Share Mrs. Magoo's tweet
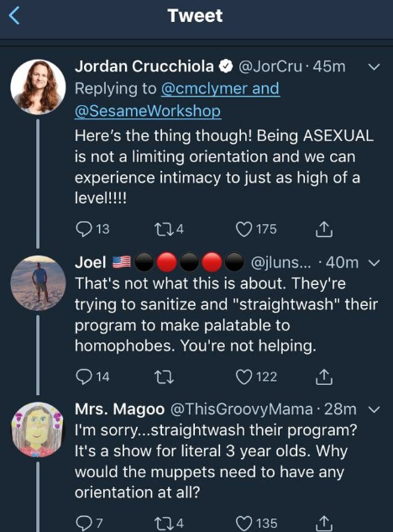This screenshot has width=393, height=532. [x=324, y=524]
